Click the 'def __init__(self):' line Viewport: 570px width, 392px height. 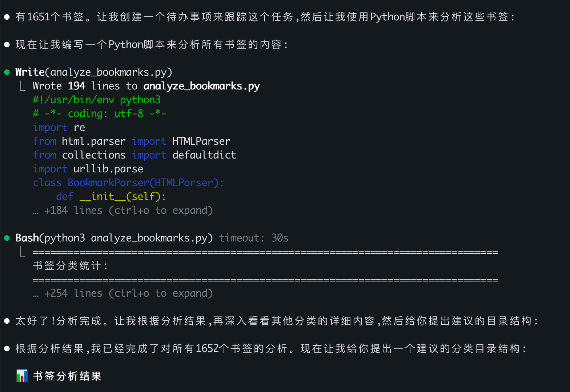(111, 197)
